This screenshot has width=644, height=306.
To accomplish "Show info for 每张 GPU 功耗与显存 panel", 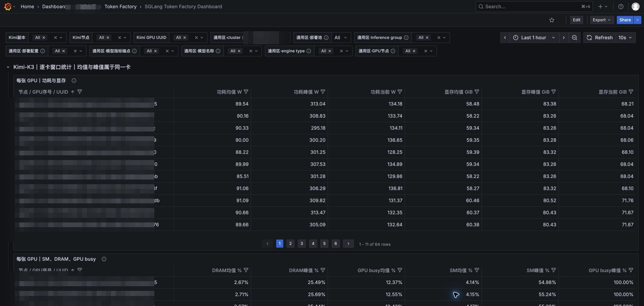I will tap(74, 81).
